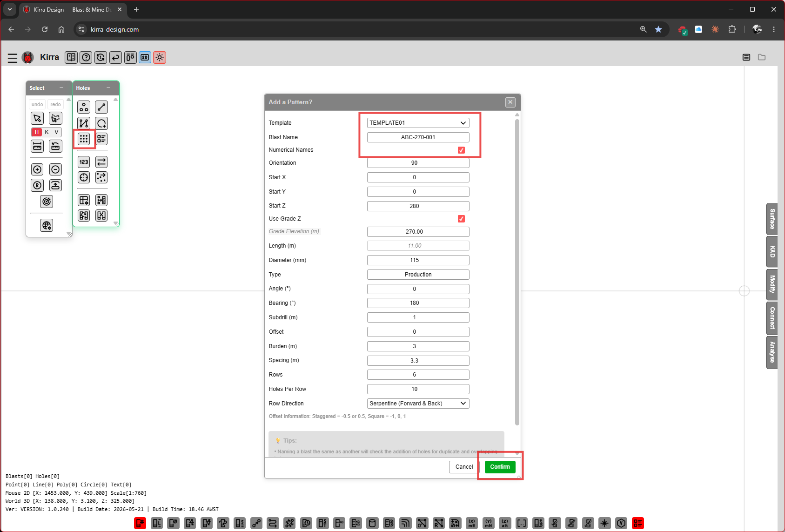The height and width of the screenshot is (532, 785).
Task: Click the list view icon at top right
Action: point(746,57)
